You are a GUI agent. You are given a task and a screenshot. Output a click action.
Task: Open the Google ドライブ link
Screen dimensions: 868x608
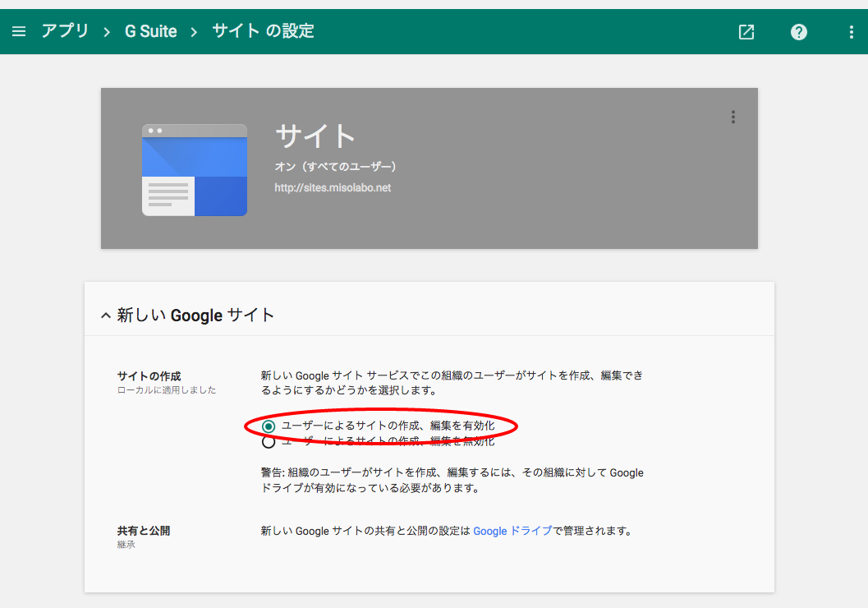coord(512,531)
